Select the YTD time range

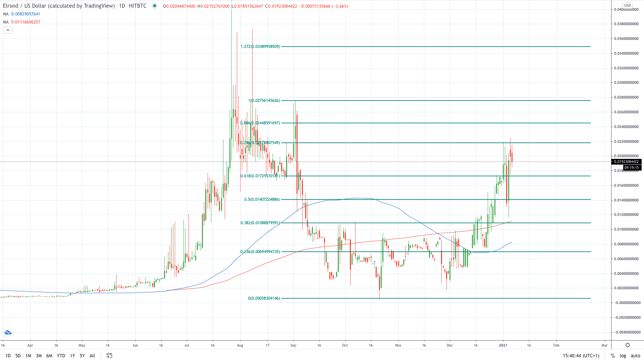61,356
